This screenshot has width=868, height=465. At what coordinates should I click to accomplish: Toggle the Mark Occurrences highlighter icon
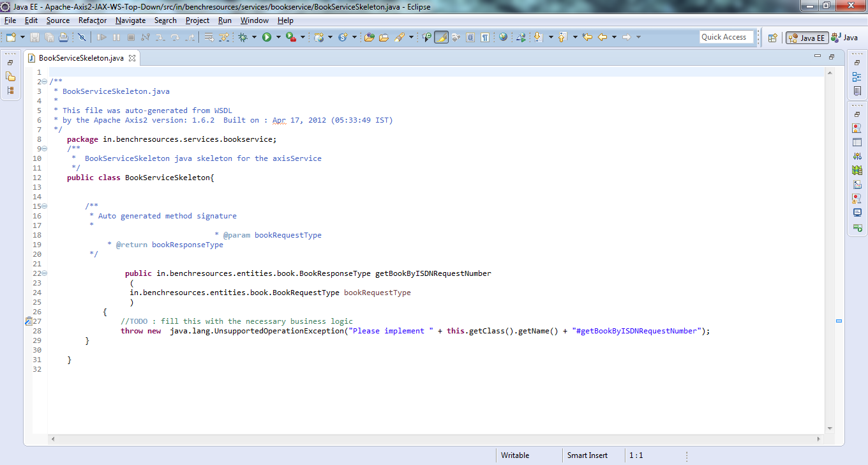pyautogui.click(x=441, y=37)
